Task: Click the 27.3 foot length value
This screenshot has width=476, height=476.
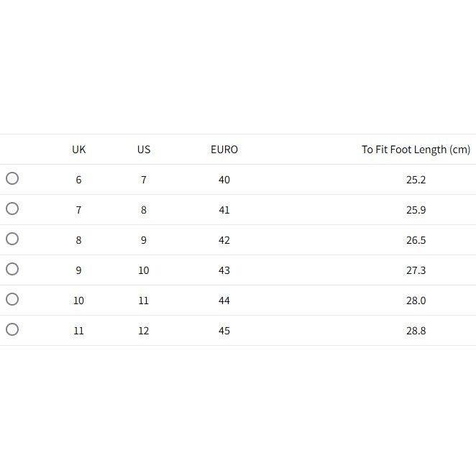Action: 416,270
